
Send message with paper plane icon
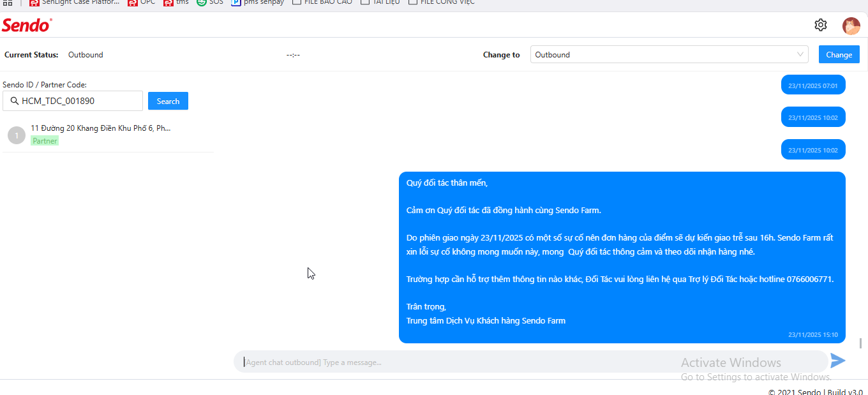coord(837,361)
